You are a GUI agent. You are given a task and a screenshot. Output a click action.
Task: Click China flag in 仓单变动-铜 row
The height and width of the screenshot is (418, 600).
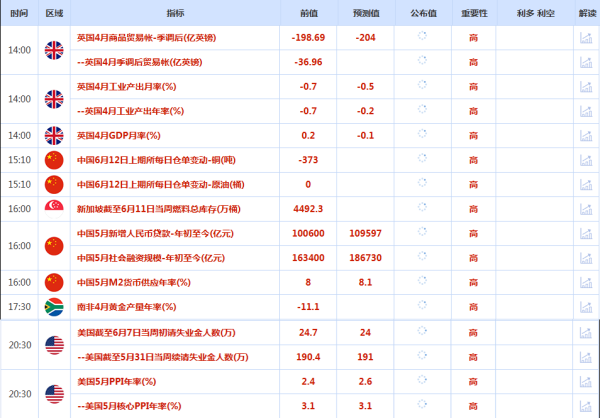[x=54, y=160]
